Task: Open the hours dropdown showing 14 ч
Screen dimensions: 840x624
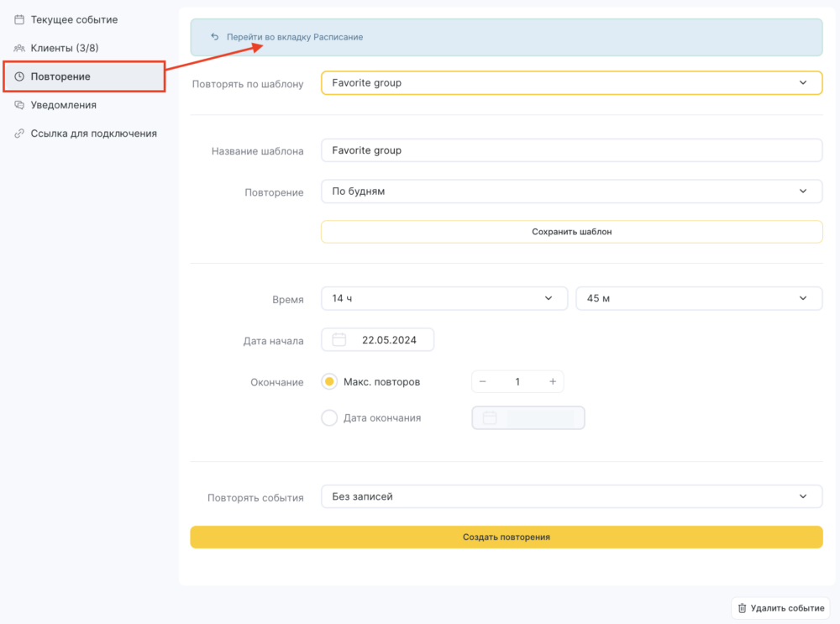Action: point(444,298)
